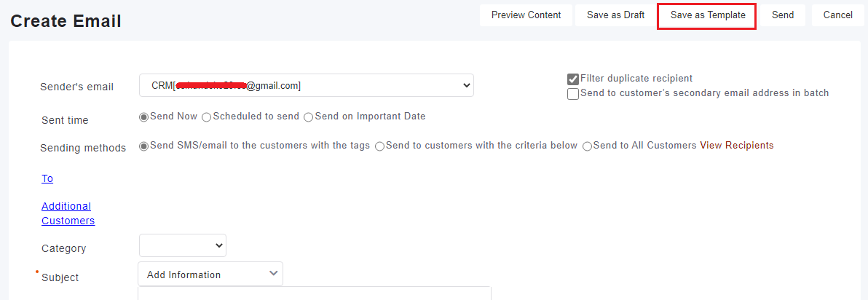Screen dimensions: 868x300
Task: Open the View Recipients link
Action: (736, 146)
